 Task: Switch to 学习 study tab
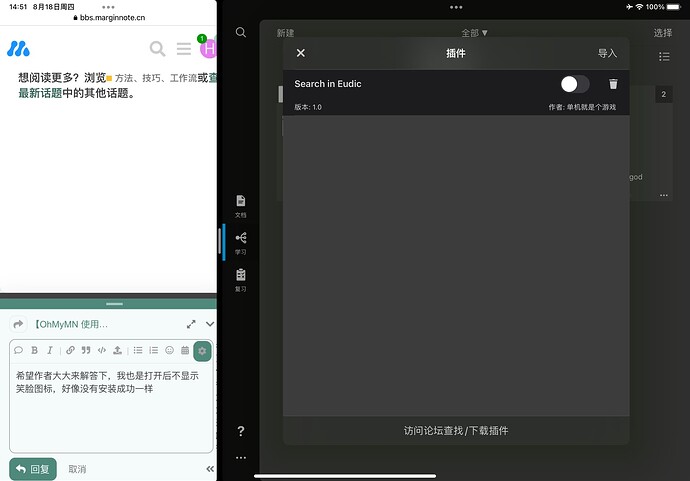[x=240, y=243]
